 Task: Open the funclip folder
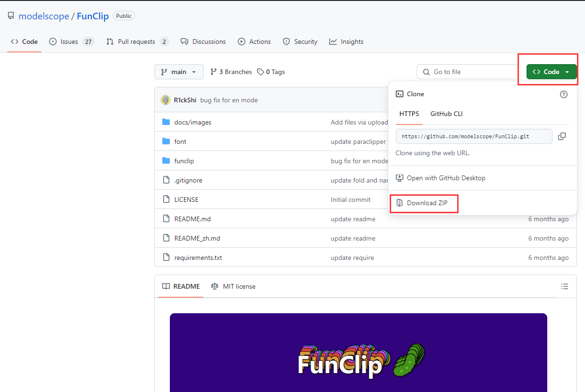[184, 161]
